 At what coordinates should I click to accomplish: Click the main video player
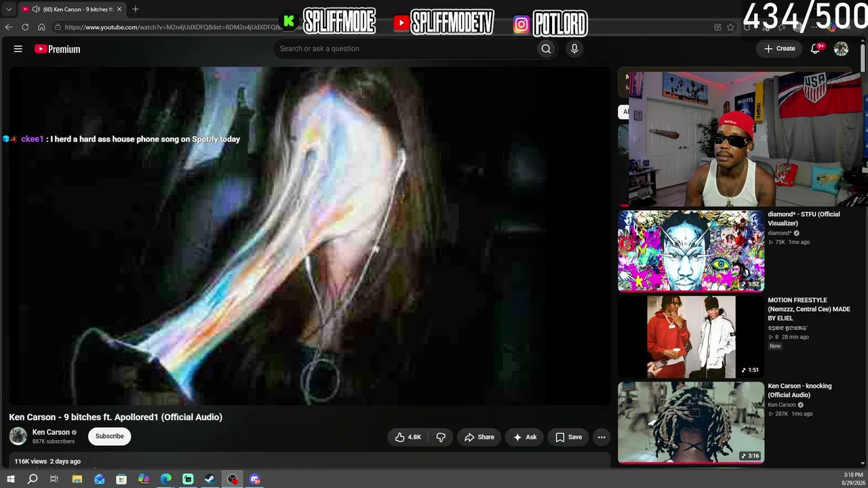click(x=309, y=236)
